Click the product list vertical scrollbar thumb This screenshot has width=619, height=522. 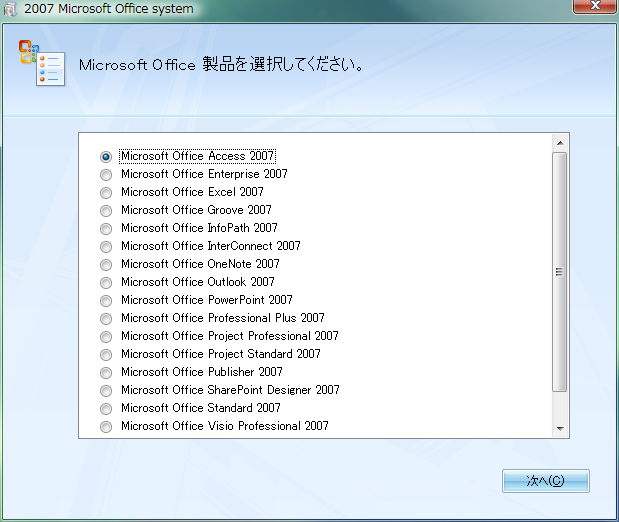(x=560, y=272)
